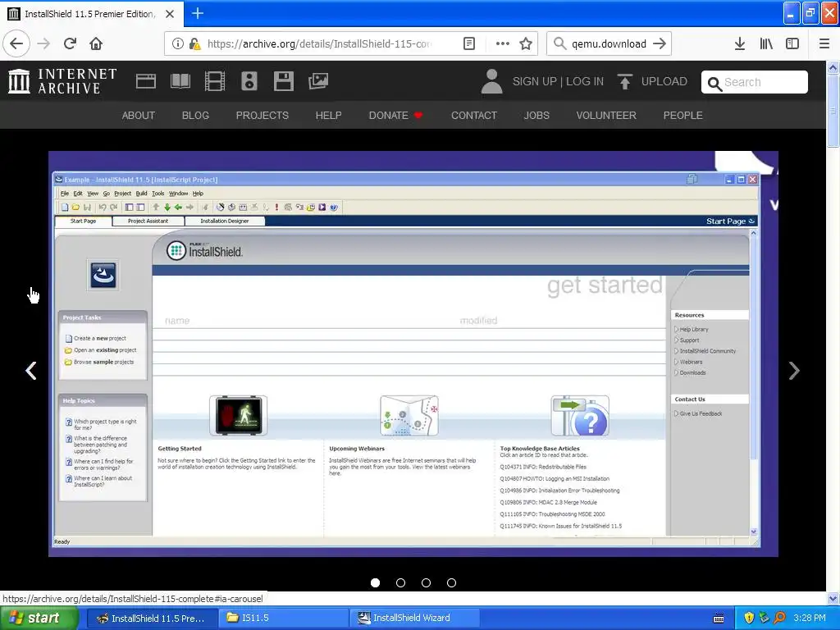The width and height of the screenshot is (840, 630).
Task: Click the vertical scrollbar thumb
Action: click(833, 111)
